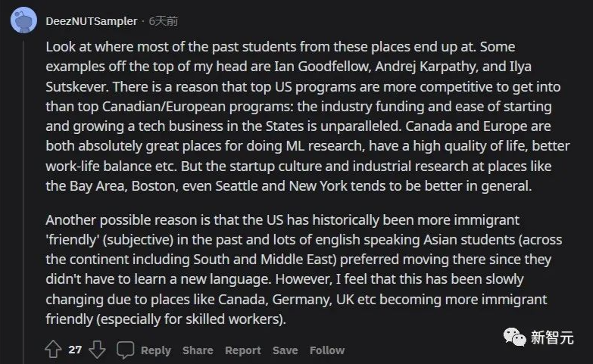This screenshot has width=593, height=364.
Task: Upvote the comment with the up arrow
Action: click(53, 350)
